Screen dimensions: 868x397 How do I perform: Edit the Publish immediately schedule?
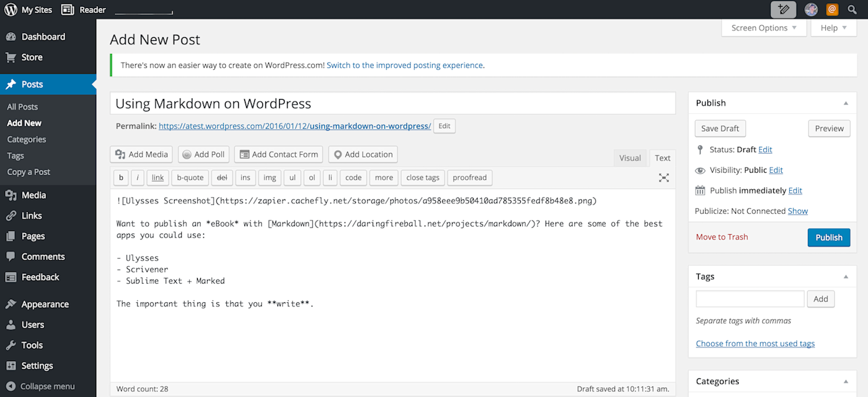pos(795,190)
